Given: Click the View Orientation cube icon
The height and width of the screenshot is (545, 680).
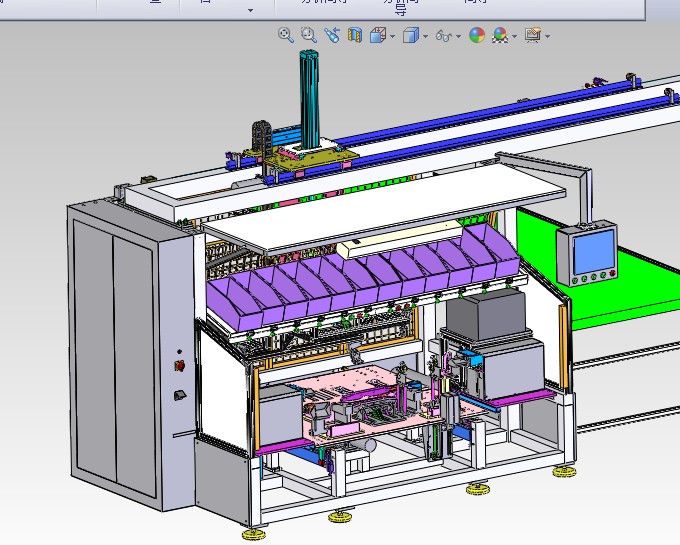Looking at the screenshot, I should pyautogui.click(x=377, y=35).
